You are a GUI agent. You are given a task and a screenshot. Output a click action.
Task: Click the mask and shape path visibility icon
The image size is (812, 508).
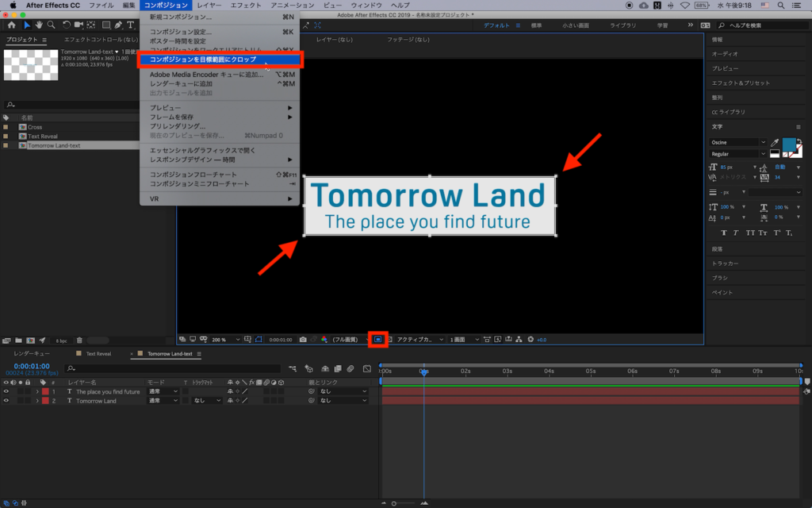click(259, 340)
